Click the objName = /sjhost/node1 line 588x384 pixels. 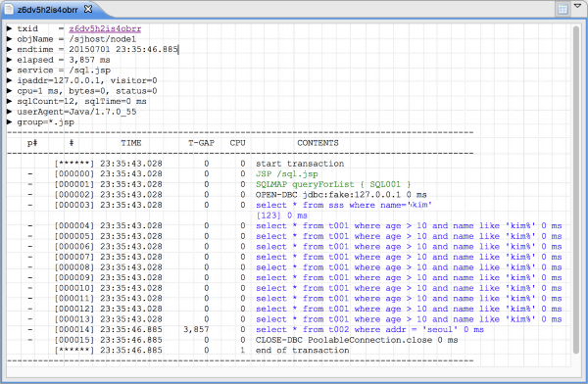point(76,39)
